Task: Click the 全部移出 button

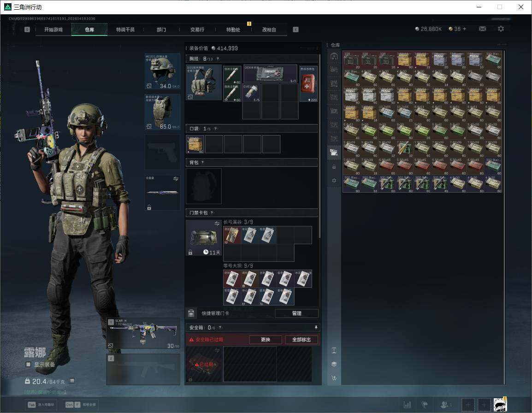Action: point(301,339)
